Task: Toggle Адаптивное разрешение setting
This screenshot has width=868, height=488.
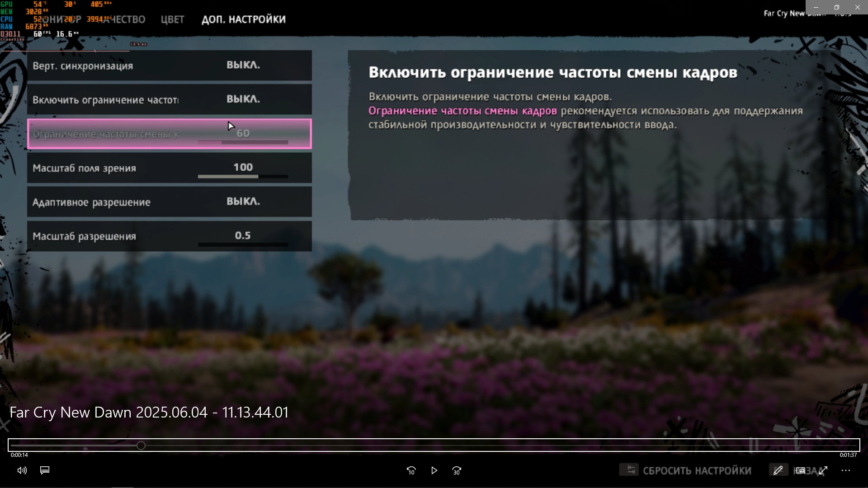Action: [170, 202]
